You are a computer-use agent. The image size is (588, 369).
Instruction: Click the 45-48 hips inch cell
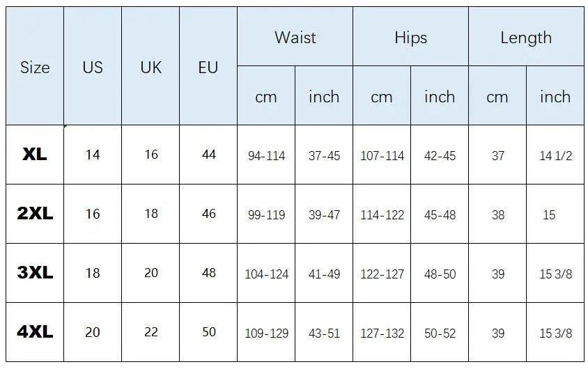coord(440,214)
